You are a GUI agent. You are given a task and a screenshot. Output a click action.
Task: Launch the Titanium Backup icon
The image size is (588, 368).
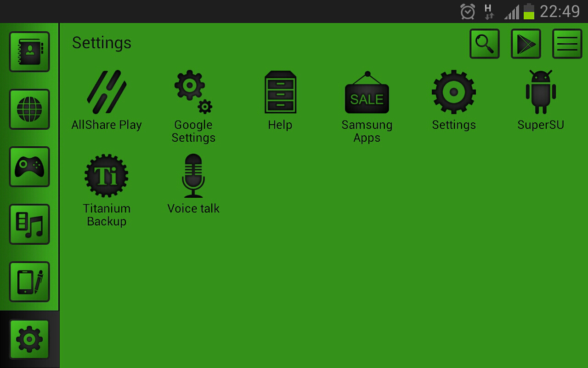click(107, 176)
